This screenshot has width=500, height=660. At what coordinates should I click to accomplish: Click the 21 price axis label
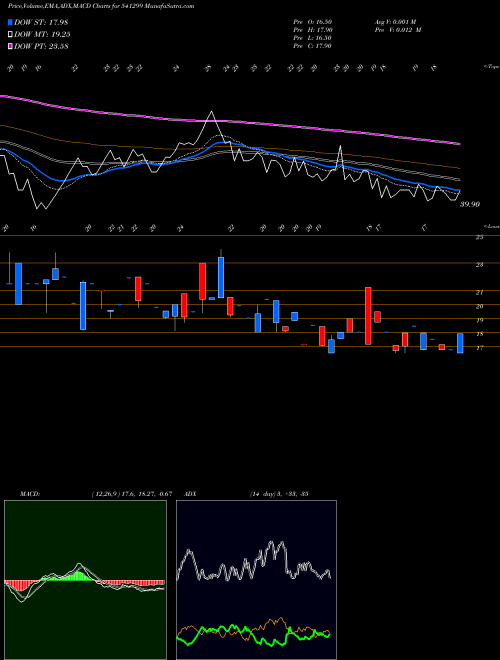[479, 292]
